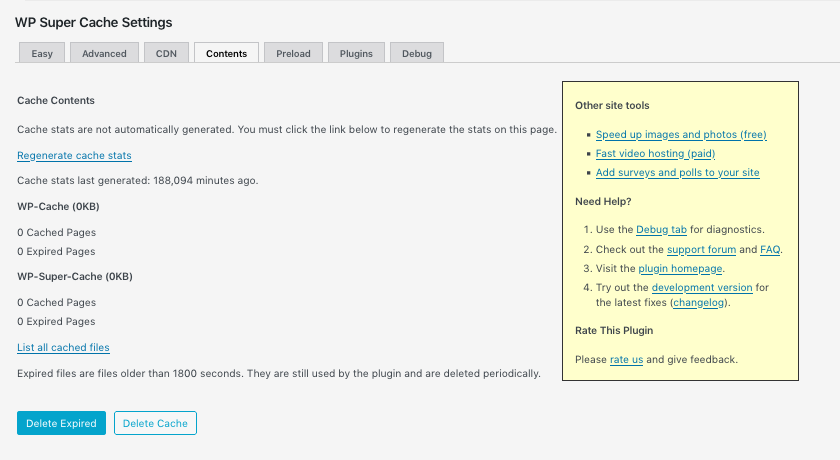Open the development version link
The image size is (840, 460).
coord(702,288)
